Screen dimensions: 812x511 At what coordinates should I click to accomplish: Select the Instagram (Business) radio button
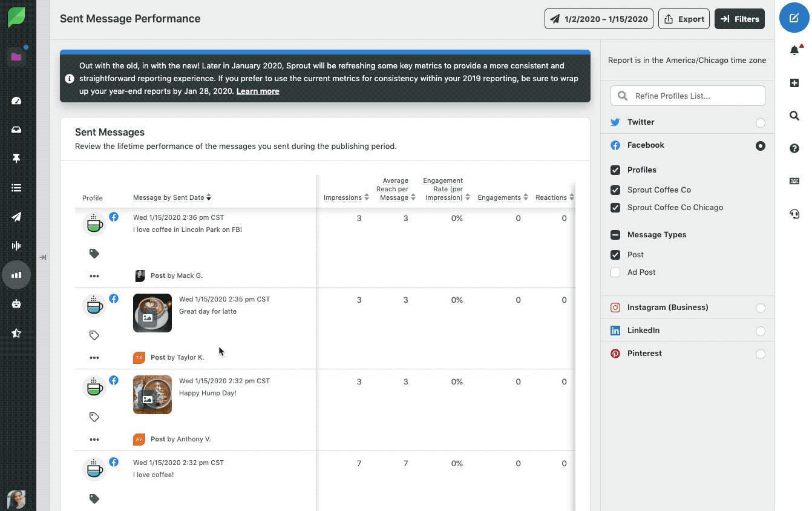(x=761, y=308)
